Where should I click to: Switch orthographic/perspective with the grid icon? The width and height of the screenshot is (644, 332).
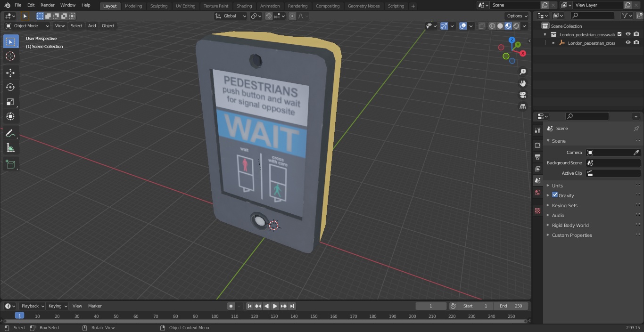point(522,107)
